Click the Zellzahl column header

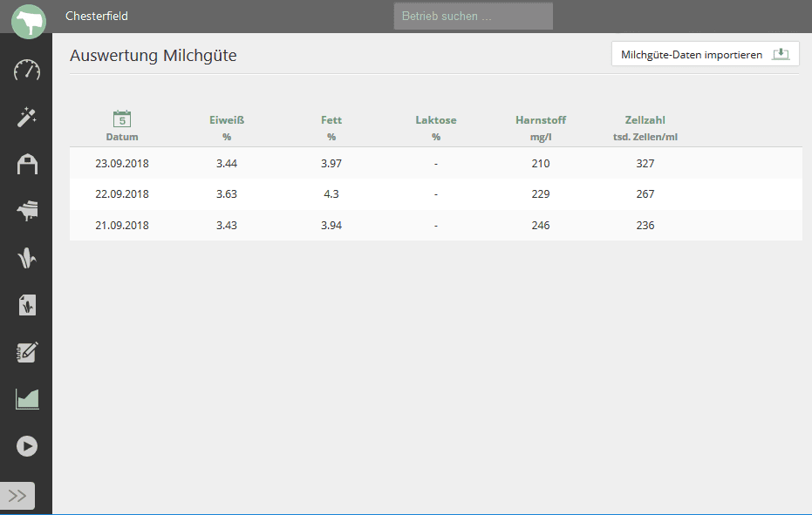click(645, 127)
